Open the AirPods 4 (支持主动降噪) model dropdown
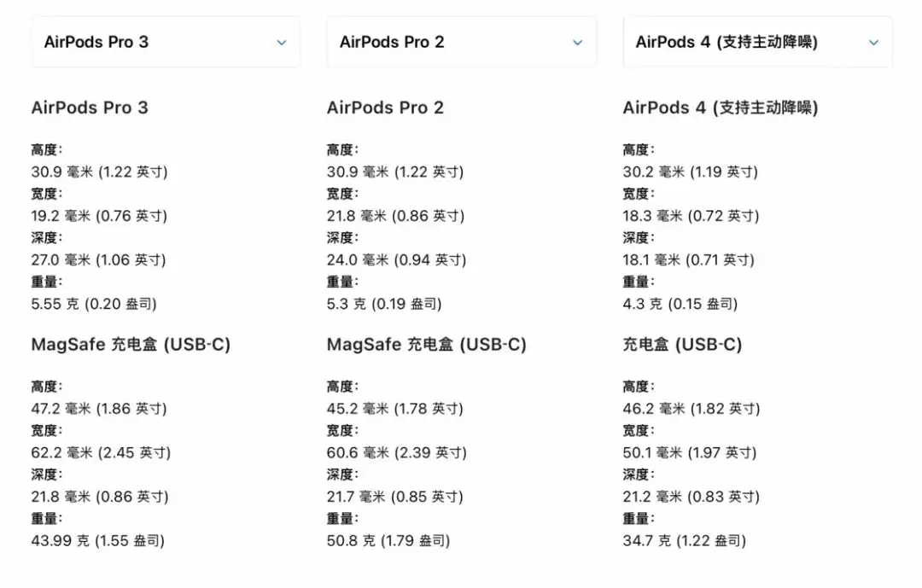Image resolution: width=922 pixels, height=588 pixels. coord(756,42)
